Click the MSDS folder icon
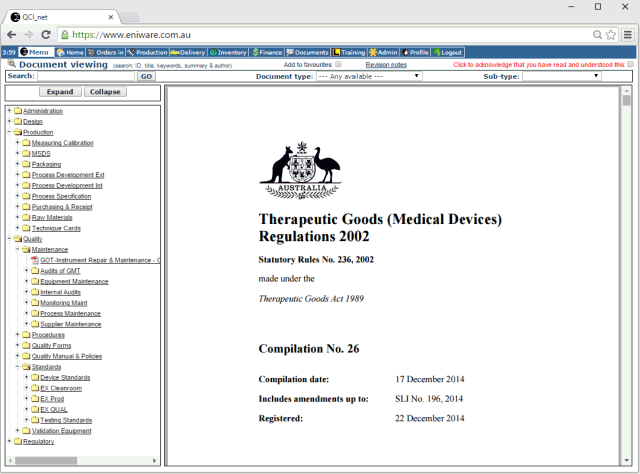 [27, 153]
